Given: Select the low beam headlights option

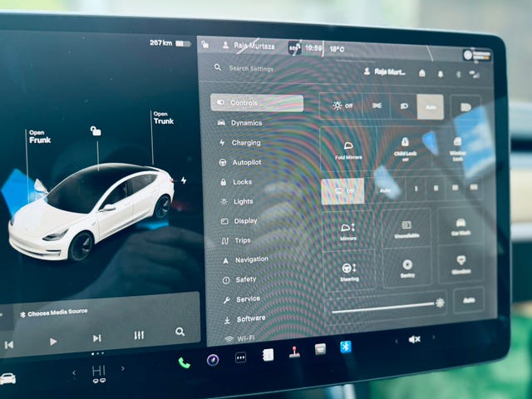Looking at the screenshot, I should [x=404, y=106].
